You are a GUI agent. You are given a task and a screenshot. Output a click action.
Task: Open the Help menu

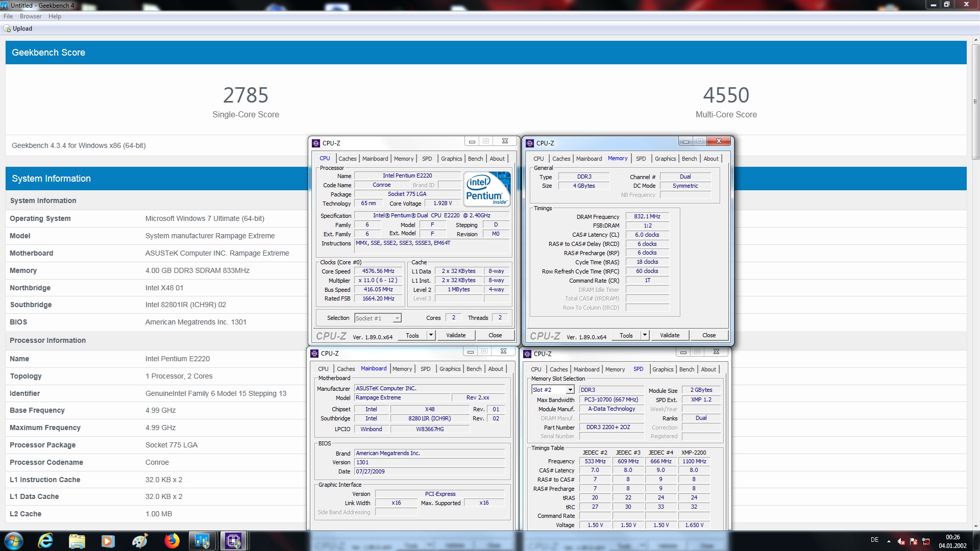click(55, 16)
